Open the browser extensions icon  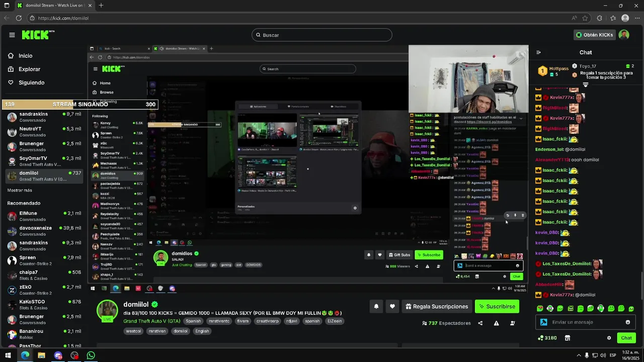(x=599, y=18)
